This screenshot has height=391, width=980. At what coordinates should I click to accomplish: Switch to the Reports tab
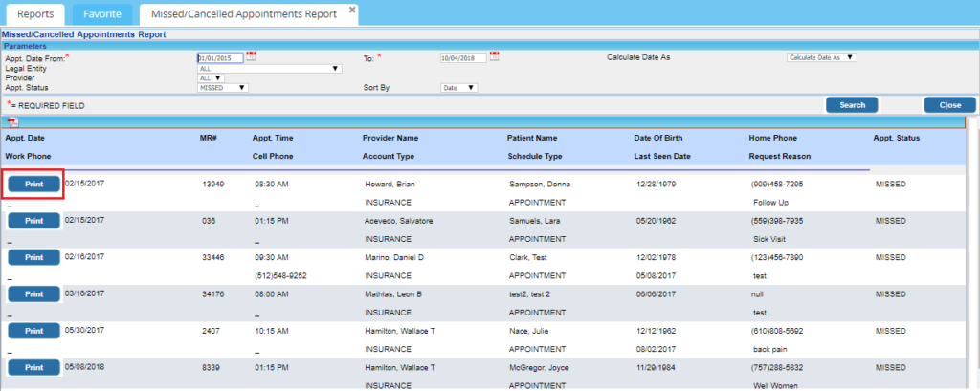click(x=35, y=13)
